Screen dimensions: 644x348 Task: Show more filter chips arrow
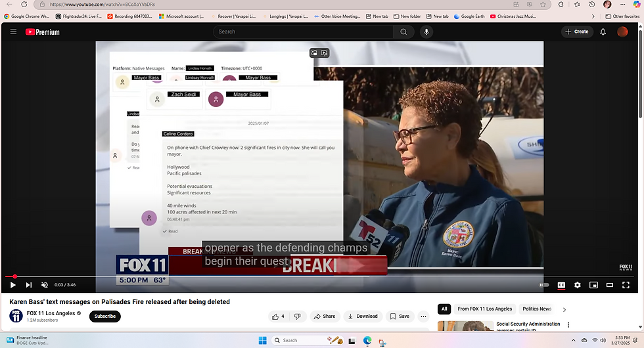point(564,309)
